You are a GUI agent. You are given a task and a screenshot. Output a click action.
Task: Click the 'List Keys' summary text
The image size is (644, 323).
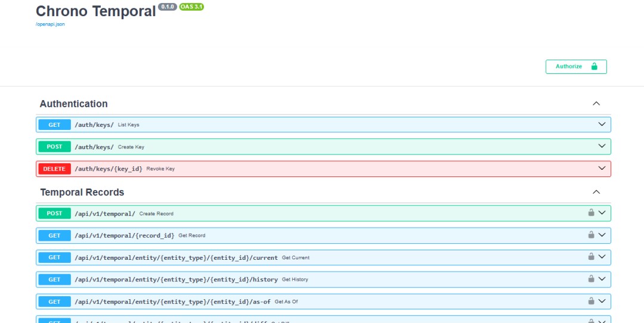coord(129,125)
